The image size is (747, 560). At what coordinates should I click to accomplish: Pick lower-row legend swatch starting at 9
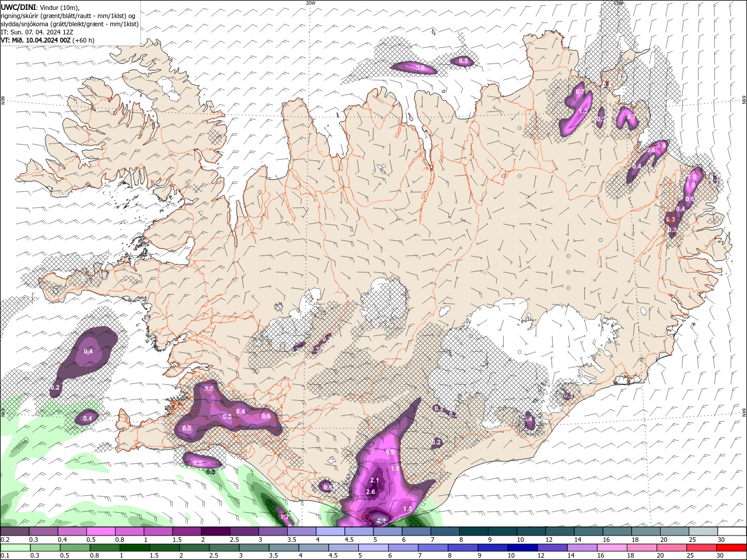click(x=493, y=548)
